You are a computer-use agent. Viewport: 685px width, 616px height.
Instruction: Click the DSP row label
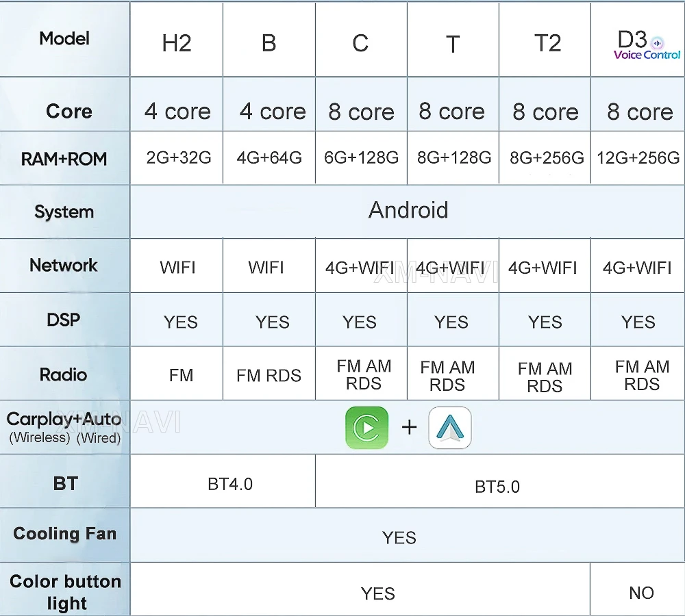[64, 320]
